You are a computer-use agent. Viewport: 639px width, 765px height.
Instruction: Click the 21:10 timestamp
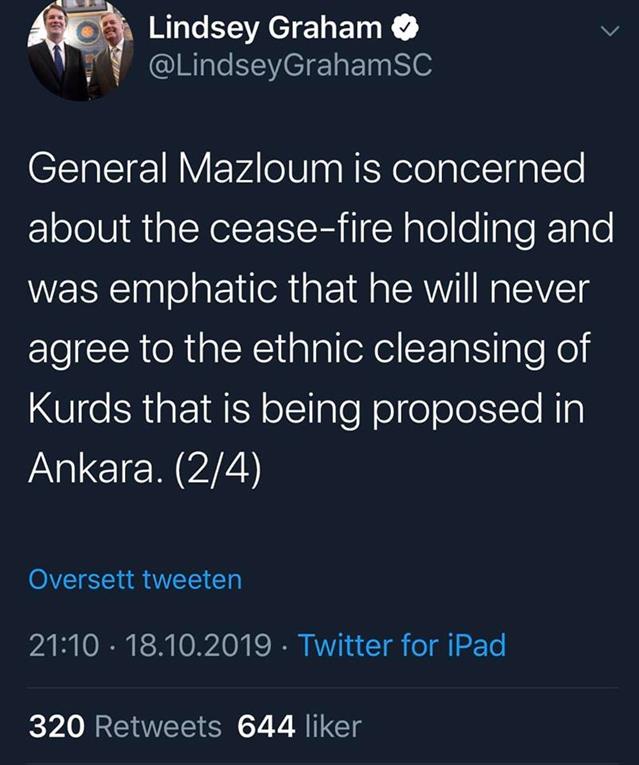(x=64, y=645)
